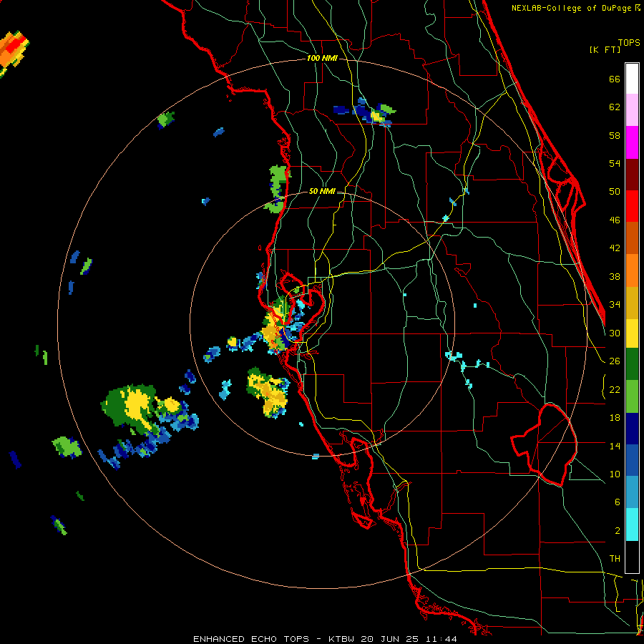Viewport: 644px width, 644px height.
Task: Click the 2 legend value
Action: [617, 531]
